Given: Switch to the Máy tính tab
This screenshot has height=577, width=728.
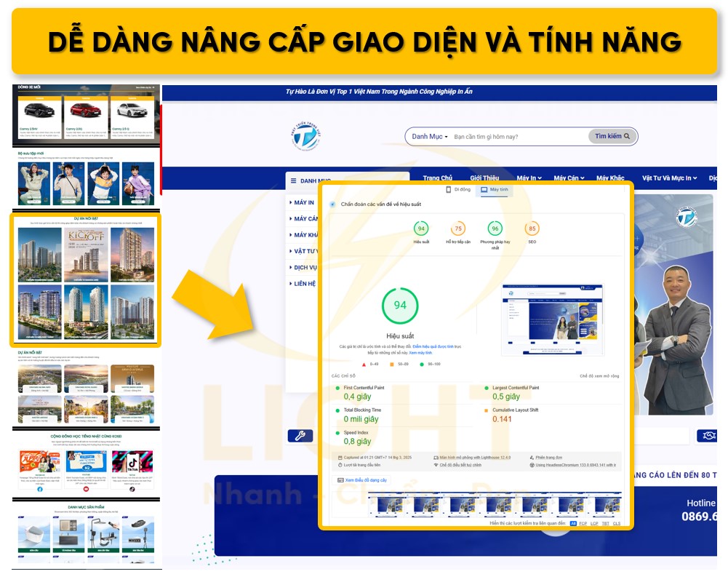Looking at the screenshot, I should (x=495, y=190).
